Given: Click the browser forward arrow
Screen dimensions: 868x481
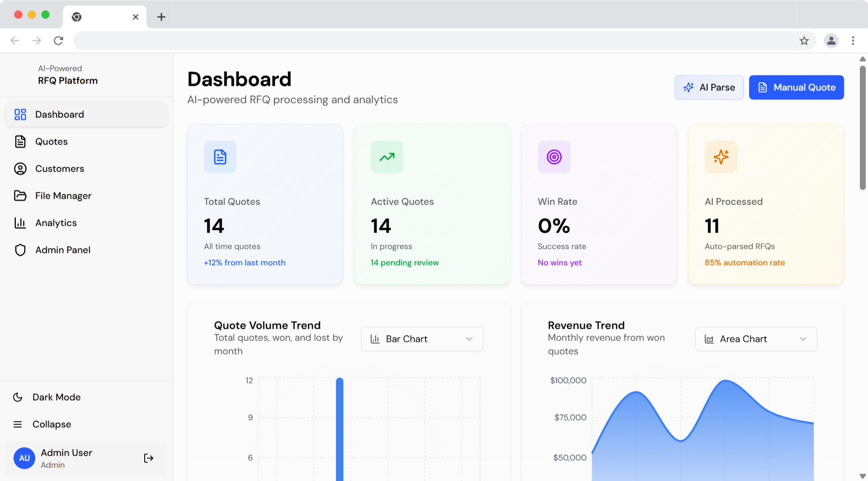Looking at the screenshot, I should pos(37,41).
